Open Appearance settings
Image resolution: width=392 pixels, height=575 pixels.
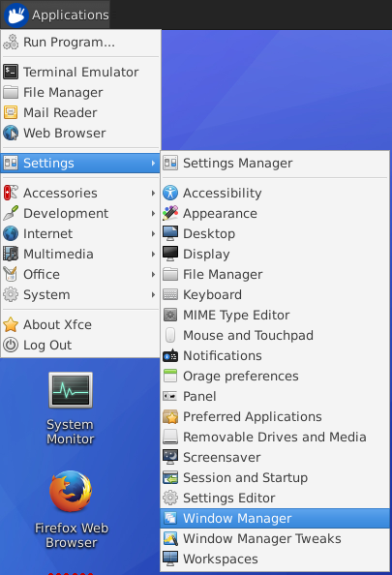tap(275, 213)
